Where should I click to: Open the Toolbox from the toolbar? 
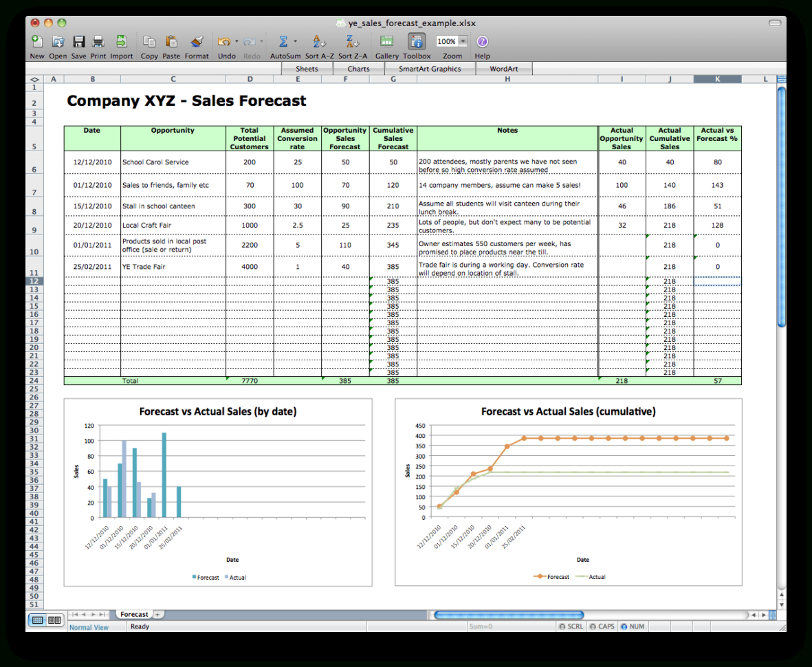coord(416,41)
